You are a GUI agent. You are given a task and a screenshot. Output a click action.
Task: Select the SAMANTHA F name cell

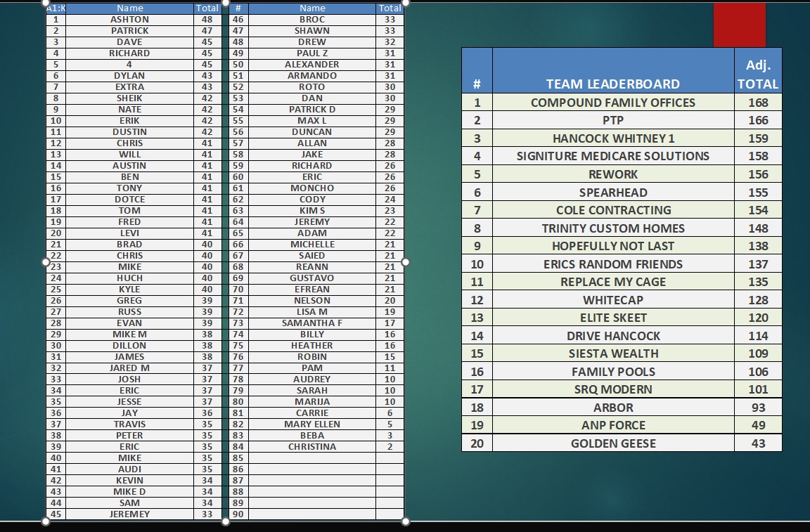tap(312, 323)
